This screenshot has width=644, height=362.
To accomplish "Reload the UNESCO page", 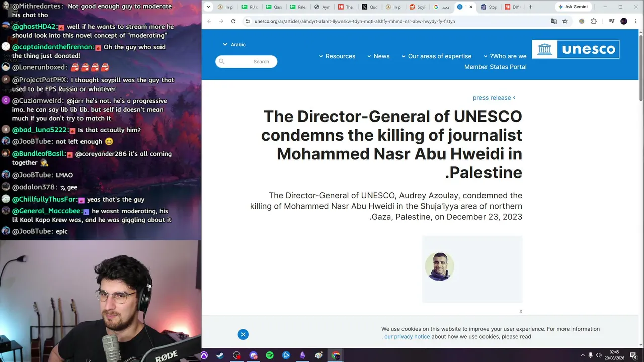I will click(233, 21).
